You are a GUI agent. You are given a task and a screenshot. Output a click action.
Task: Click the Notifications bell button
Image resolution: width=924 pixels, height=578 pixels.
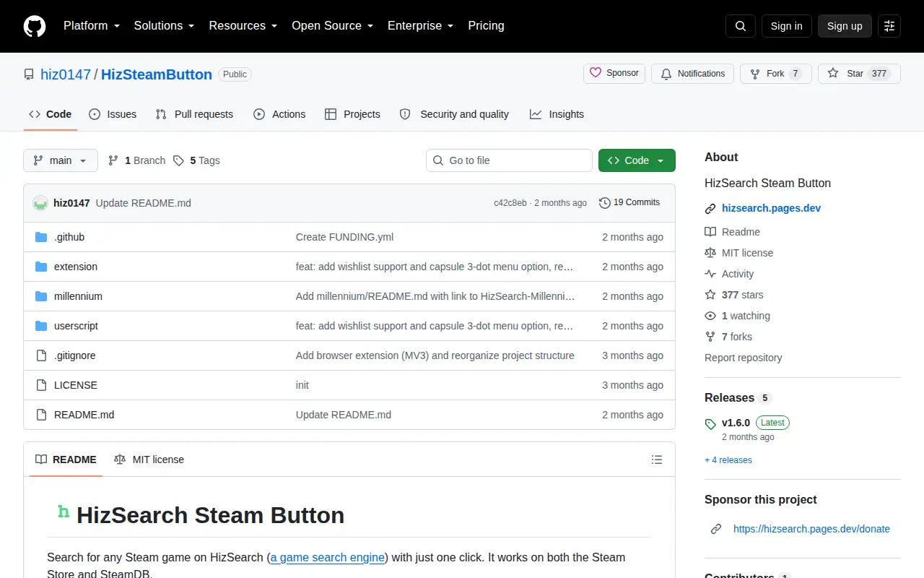pos(693,74)
